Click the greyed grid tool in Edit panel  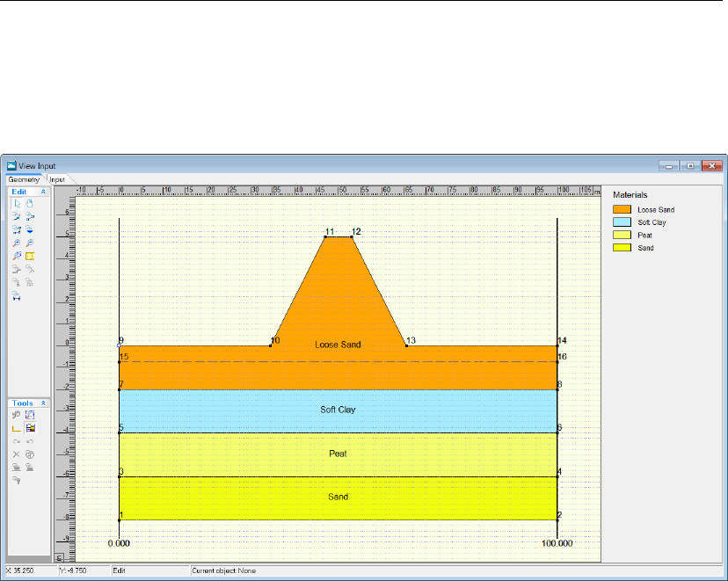point(30,282)
